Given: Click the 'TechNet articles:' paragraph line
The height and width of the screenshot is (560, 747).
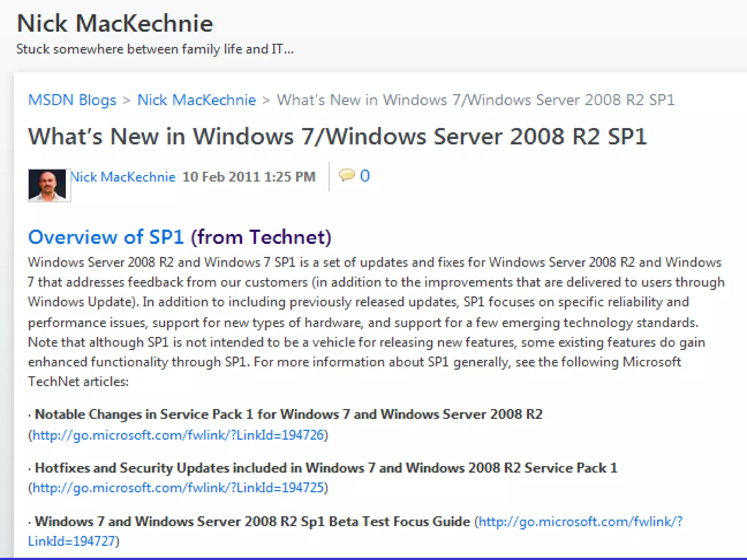Looking at the screenshot, I should tap(78, 382).
